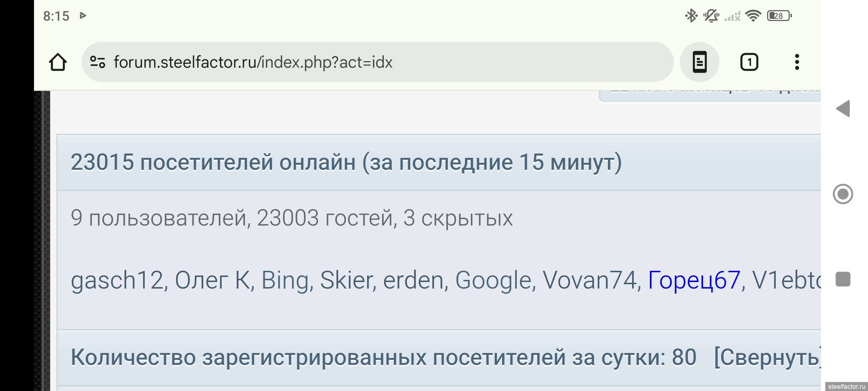Open the tab switcher showing 1 tab
This screenshot has height=391, width=868.
(749, 62)
